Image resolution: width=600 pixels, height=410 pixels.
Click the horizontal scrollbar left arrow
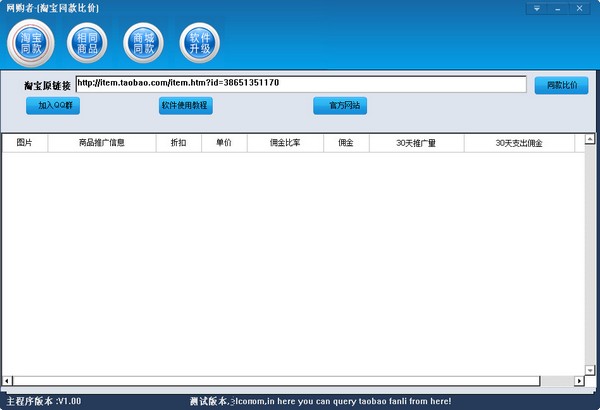(x=7, y=381)
